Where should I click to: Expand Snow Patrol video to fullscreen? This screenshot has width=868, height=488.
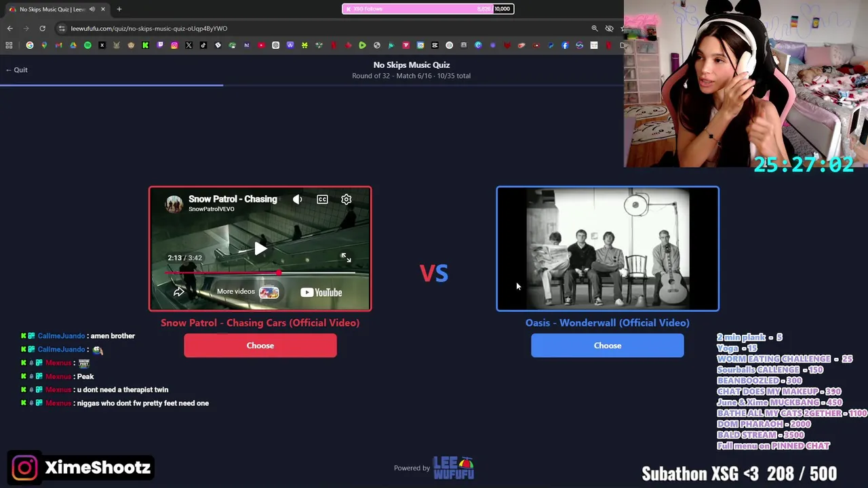pos(346,258)
